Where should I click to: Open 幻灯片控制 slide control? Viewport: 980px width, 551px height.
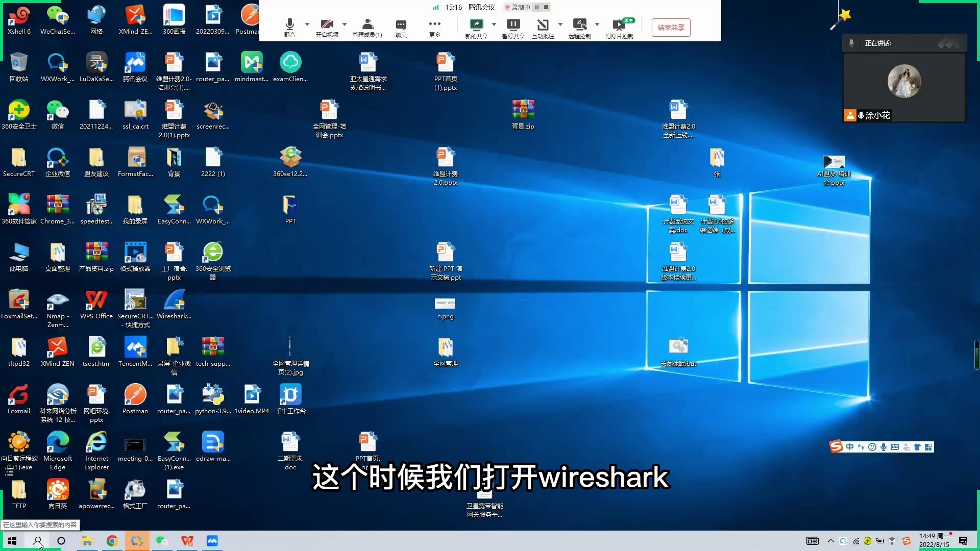click(x=619, y=28)
